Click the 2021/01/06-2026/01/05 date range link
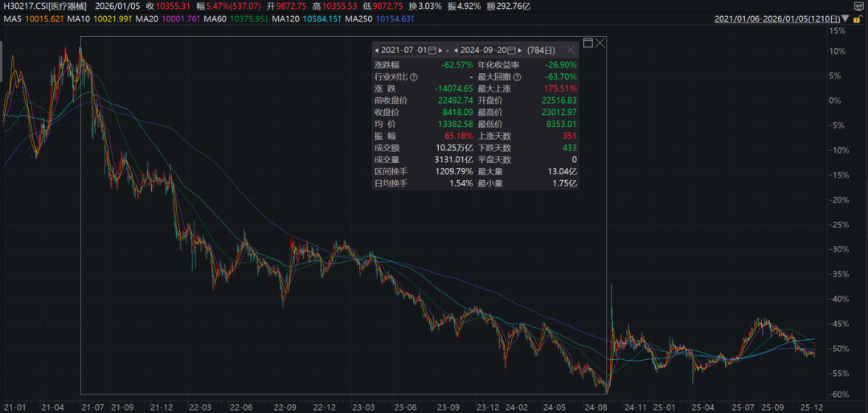The image size is (868, 413). pos(777,18)
